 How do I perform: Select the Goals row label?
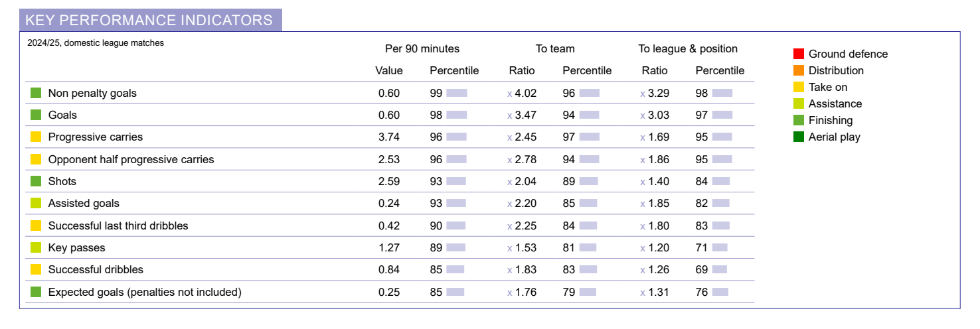coord(62,115)
